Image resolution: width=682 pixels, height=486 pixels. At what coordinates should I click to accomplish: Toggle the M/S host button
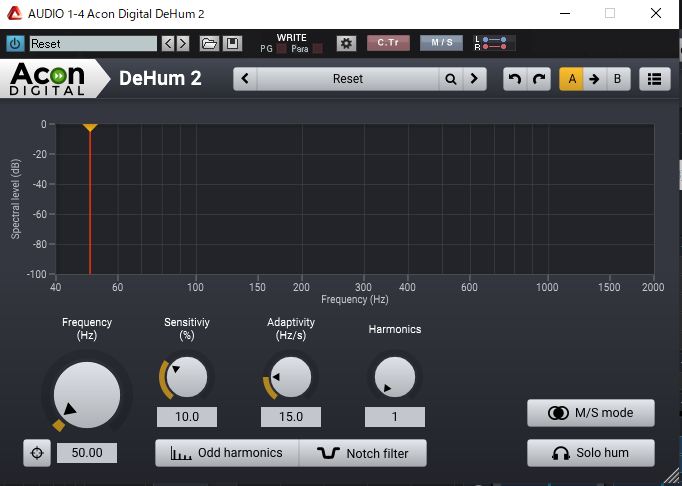(x=441, y=43)
